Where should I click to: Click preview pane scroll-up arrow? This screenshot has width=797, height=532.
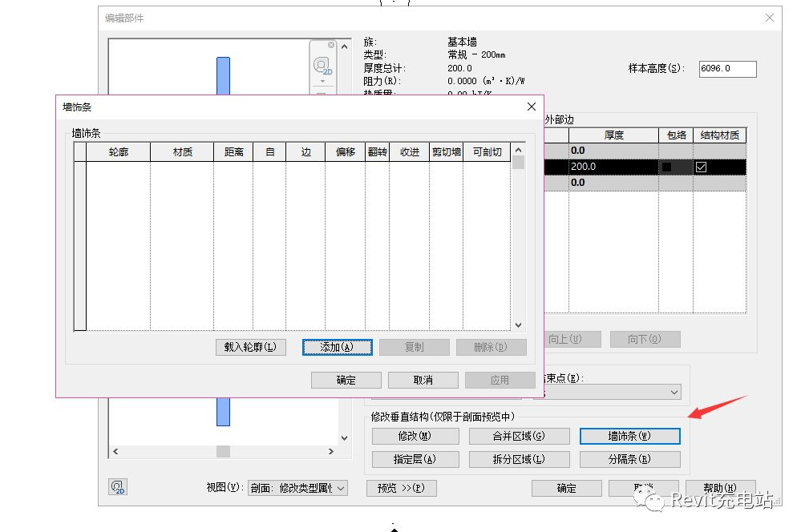pyautogui.click(x=344, y=46)
